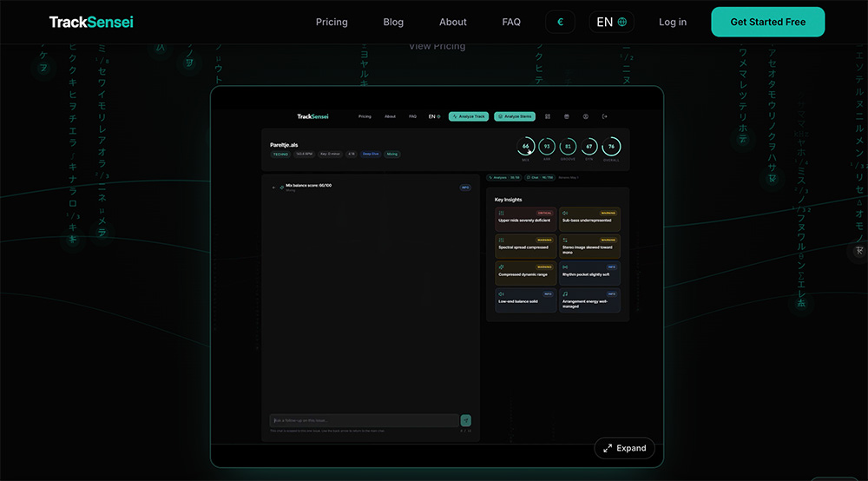Screen dimensions: 868x481
Task: Click the icon on Compressed dynamic range card
Action: (x=501, y=267)
